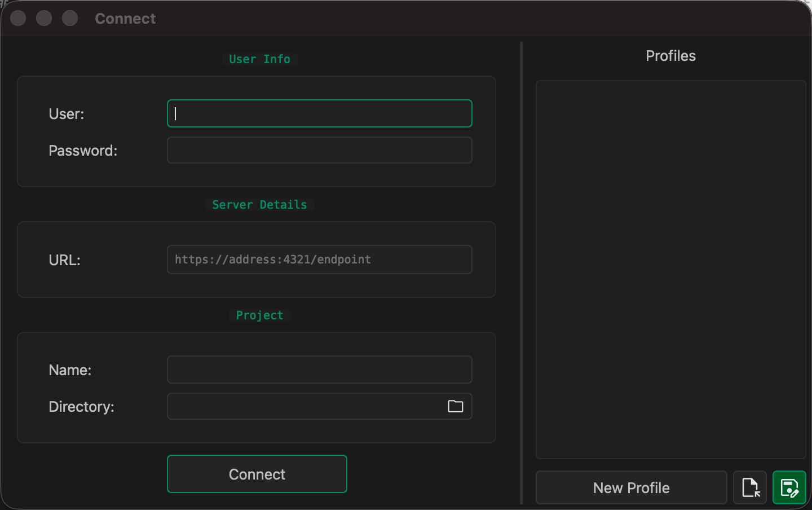Click the User Info section heading
Image resolution: width=812 pixels, height=510 pixels.
click(x=259, y=59)
